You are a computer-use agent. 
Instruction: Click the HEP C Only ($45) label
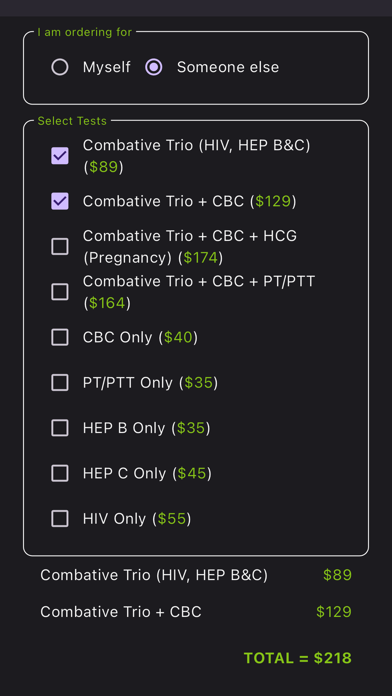(147, 474)
